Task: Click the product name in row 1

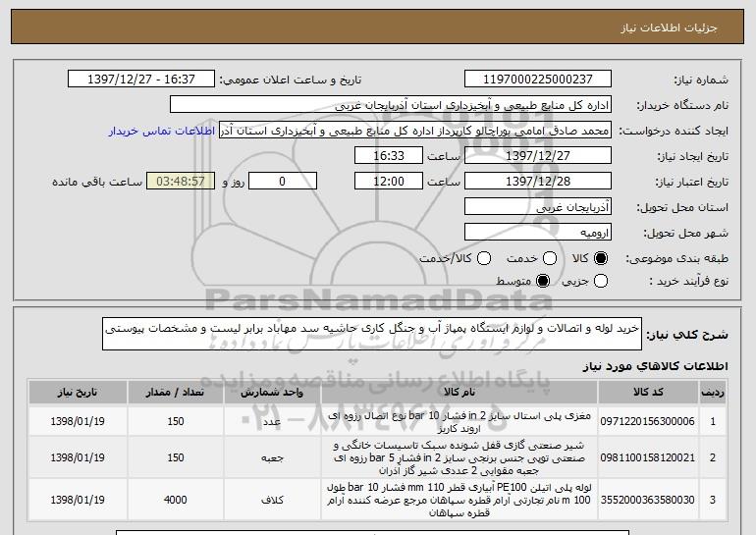Action: 459,422
